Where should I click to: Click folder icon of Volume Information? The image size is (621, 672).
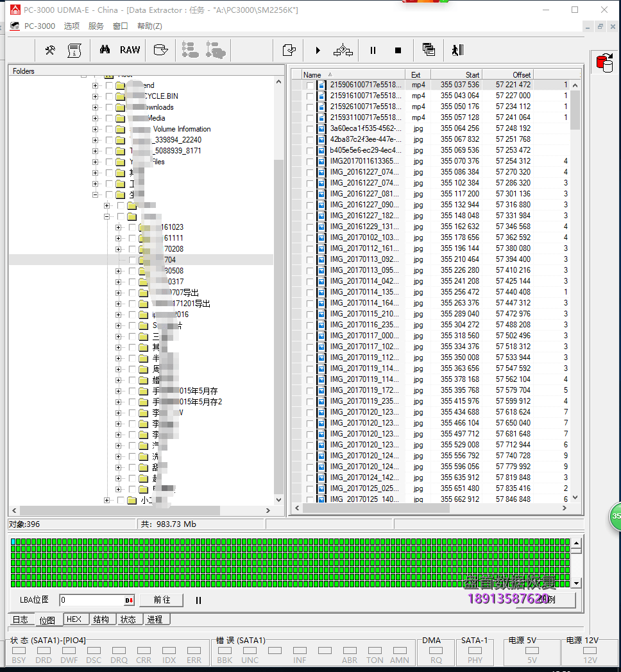121,129
